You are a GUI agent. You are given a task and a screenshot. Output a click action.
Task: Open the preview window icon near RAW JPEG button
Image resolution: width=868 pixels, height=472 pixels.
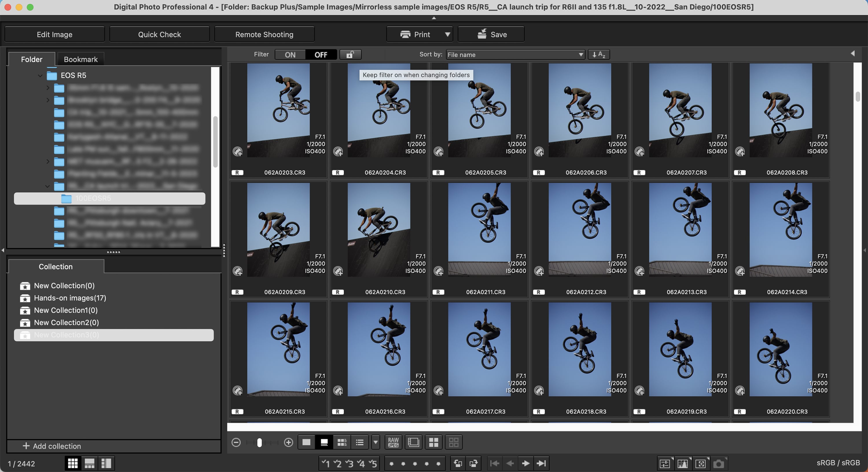[413, 442]
